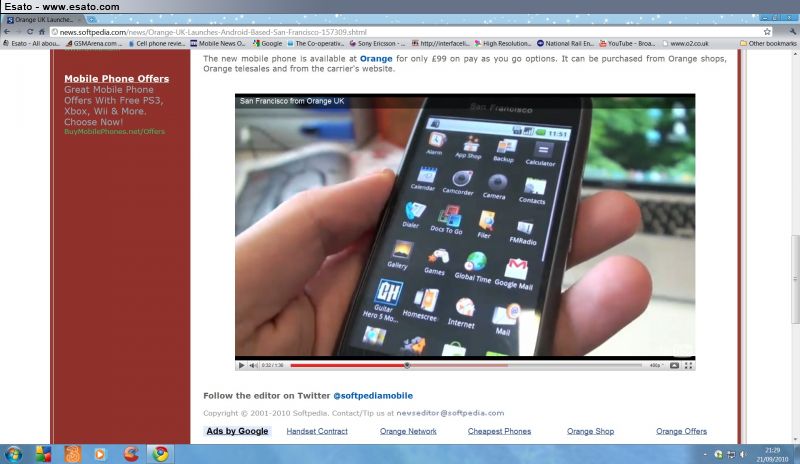Open the Cheapest Phones ad link
This screenshot has height=464, width=800.
(499, 431)
